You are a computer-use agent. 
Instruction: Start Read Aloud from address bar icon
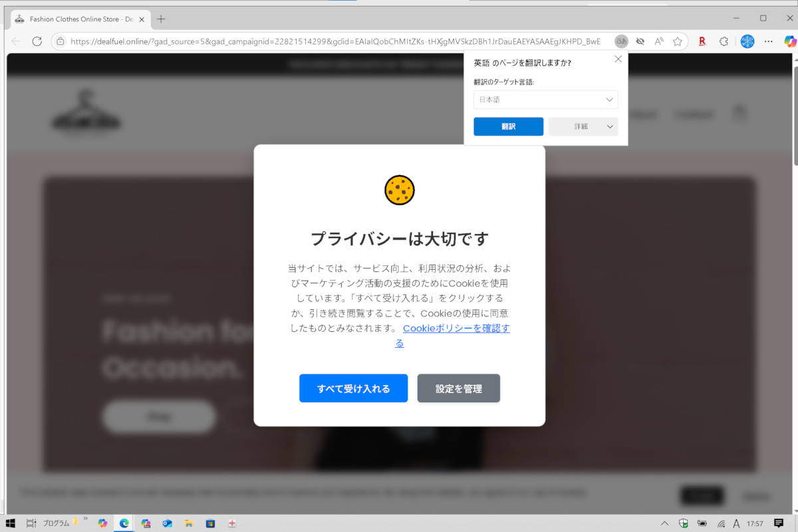[659, 41]
